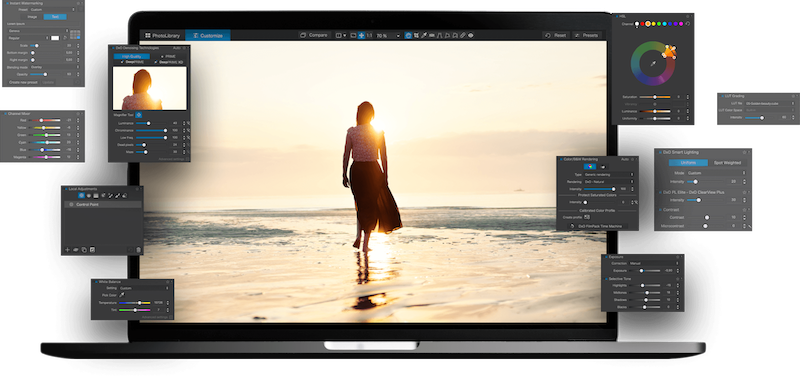
Task: Open the Geneva font dropdown
Action: pos(38,31)
